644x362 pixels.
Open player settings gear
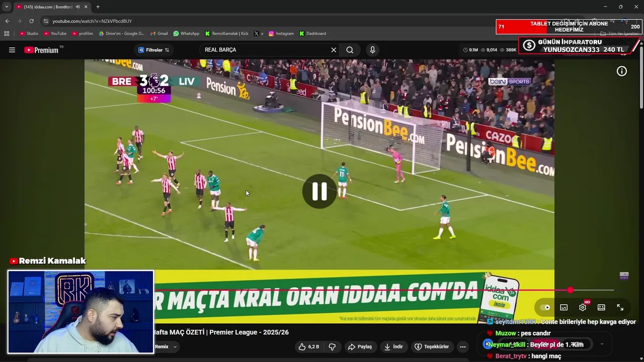(583, 307)
